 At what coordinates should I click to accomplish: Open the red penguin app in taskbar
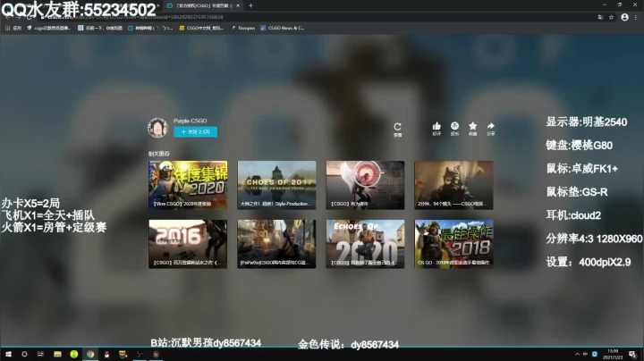click(x=106, y=354)
